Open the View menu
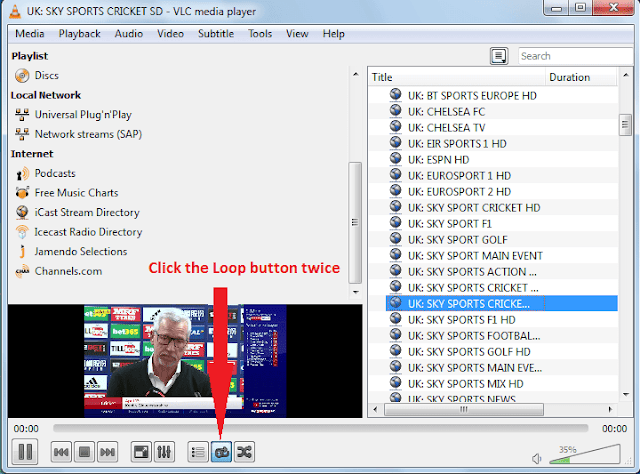The image size is (640, 474). [x=297, y=33]
